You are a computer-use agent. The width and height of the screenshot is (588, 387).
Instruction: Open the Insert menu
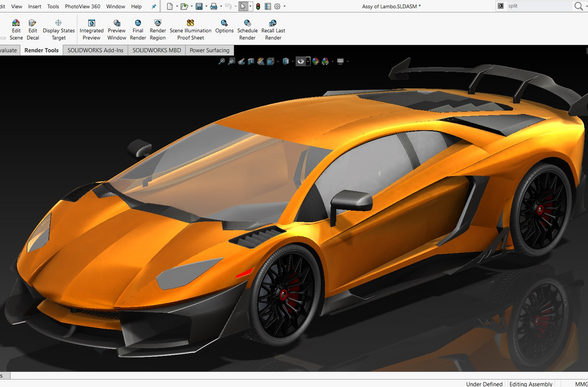tap(35, 6)
